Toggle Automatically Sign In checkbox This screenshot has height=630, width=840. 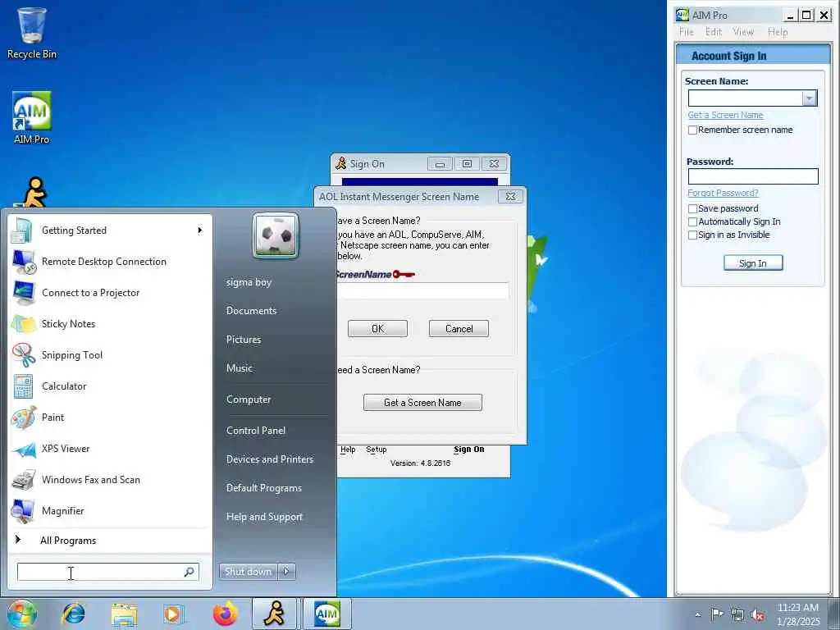coord(692,221)
